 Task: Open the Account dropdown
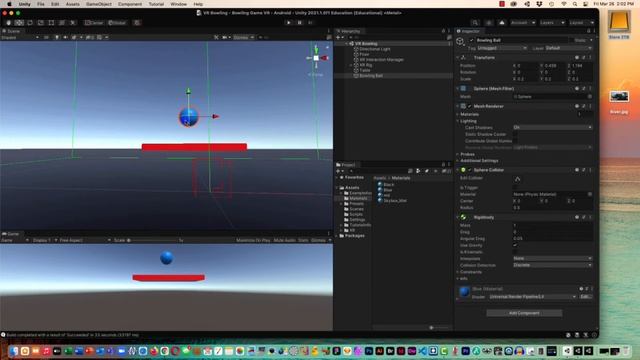click(x=523, y=23)
